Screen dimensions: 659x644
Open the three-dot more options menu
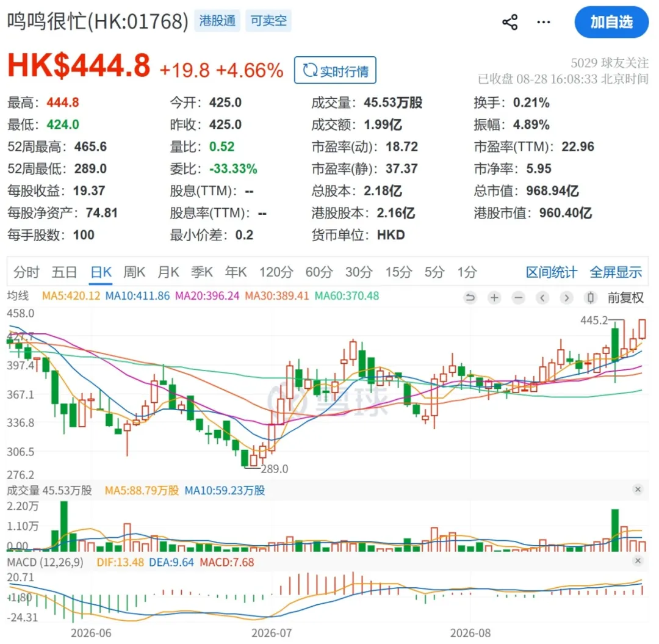click(544, 22)
